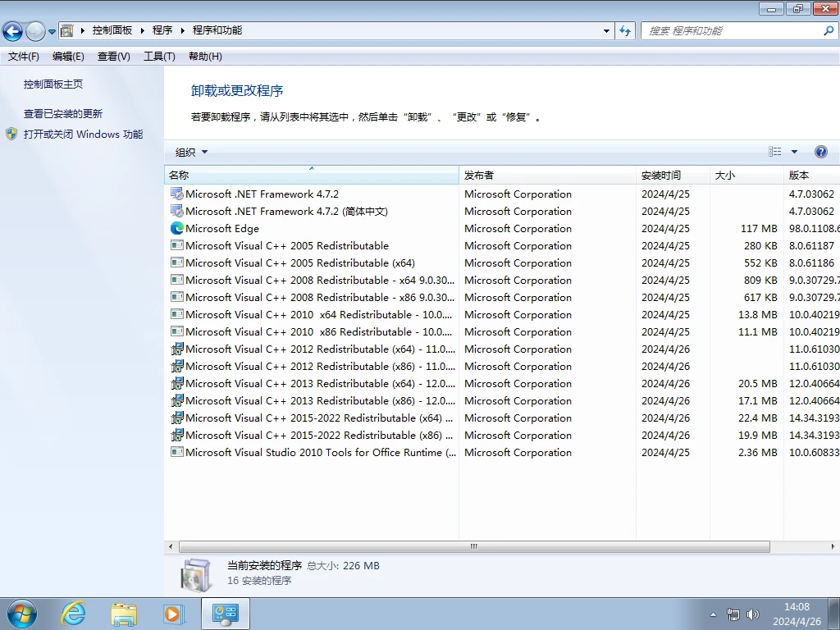This screenshot has height=630, width=840.
Task: Launch Internet Explorer from taskbar
Action: click(73, 614)
